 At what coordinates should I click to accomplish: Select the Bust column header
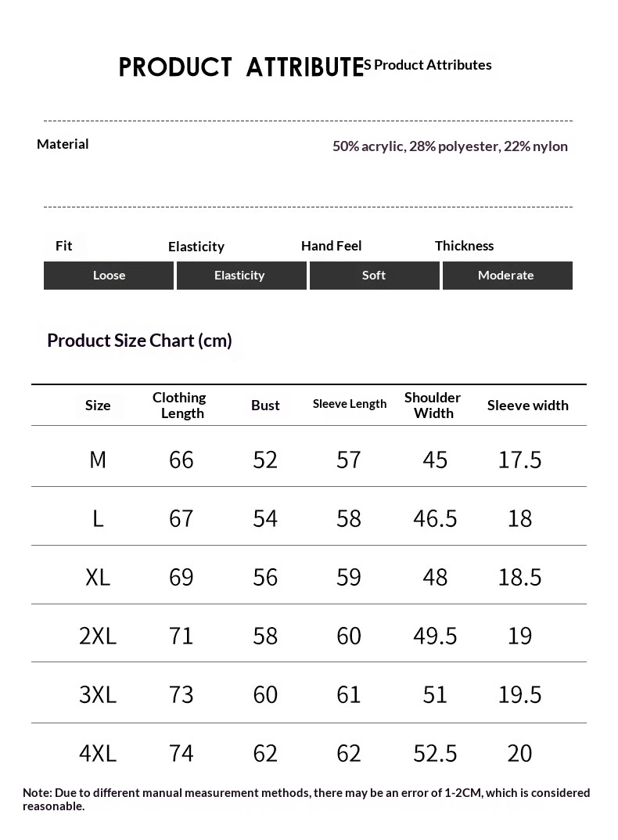pyautogui.click(x=265, y=405)
